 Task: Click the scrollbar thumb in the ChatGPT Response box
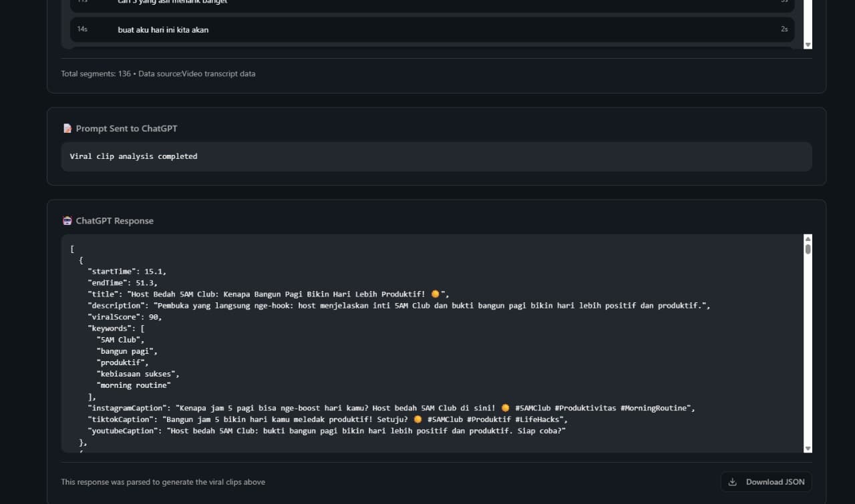pyautogui.click(x=808, y=249)
